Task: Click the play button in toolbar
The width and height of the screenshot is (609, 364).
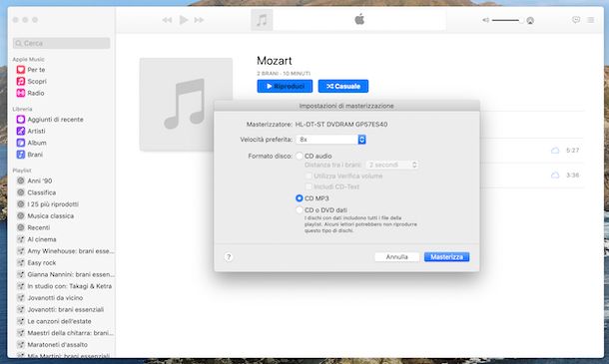Action: coord(184,20)
